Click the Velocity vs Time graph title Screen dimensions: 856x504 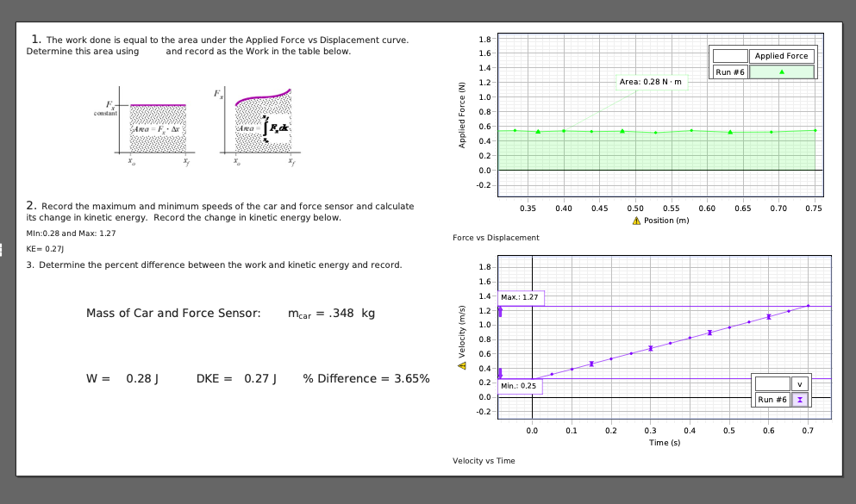coord(484,461)
